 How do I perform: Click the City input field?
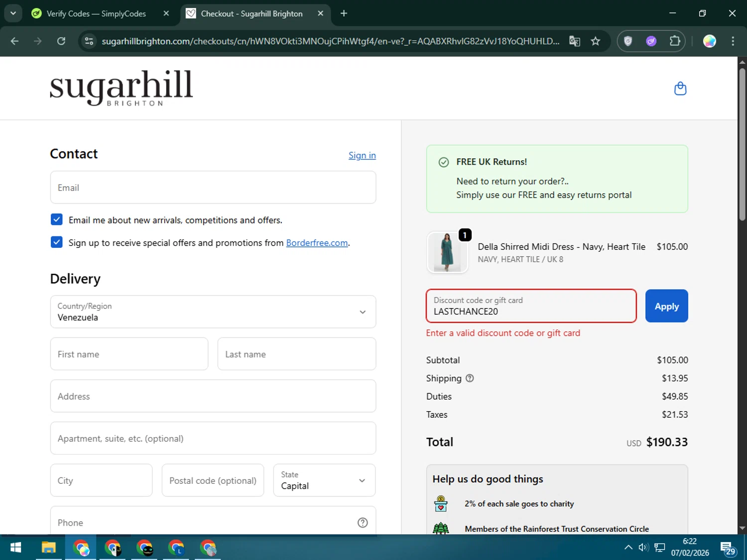101,480
